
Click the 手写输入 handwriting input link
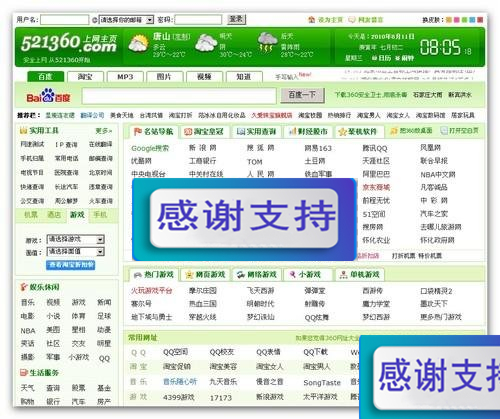[x=287, y=77]
